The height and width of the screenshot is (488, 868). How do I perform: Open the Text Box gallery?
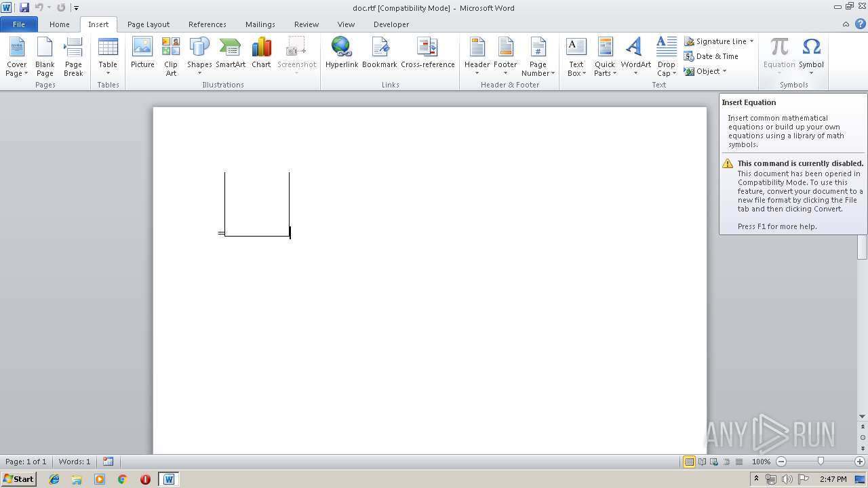pyautogui.click(x=576, y=57)
